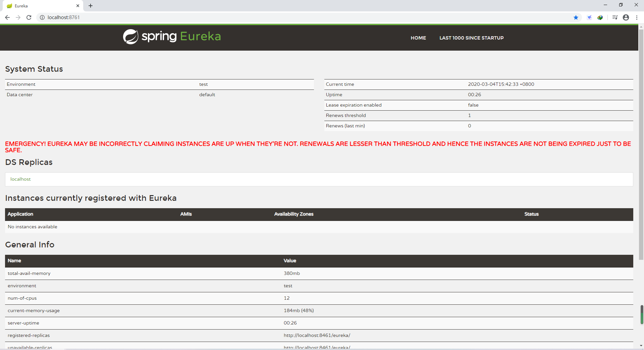Go back with the browser back arrow
The width and height of the screenshot is (644, 350).
7,17
